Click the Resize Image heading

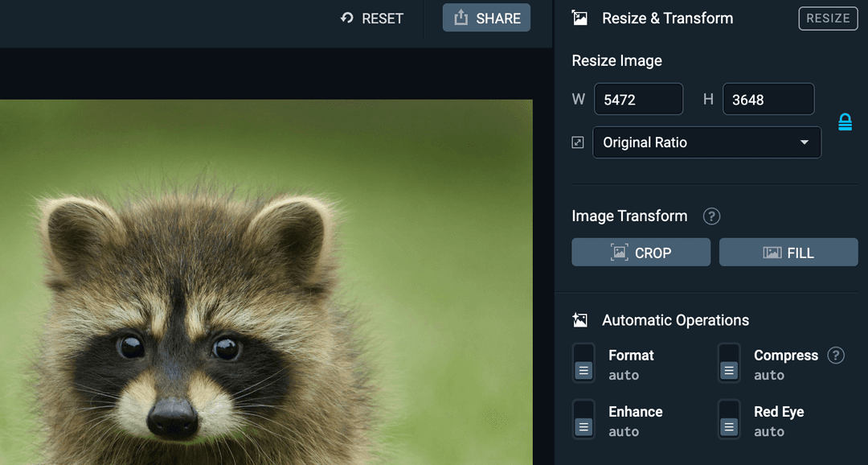pyautogui.click(x=616, y=60)
